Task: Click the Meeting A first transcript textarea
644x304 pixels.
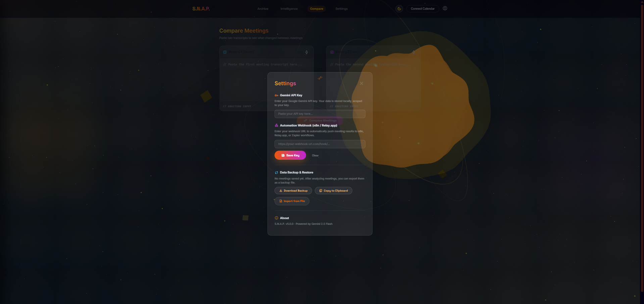Action: click(266, 80)
